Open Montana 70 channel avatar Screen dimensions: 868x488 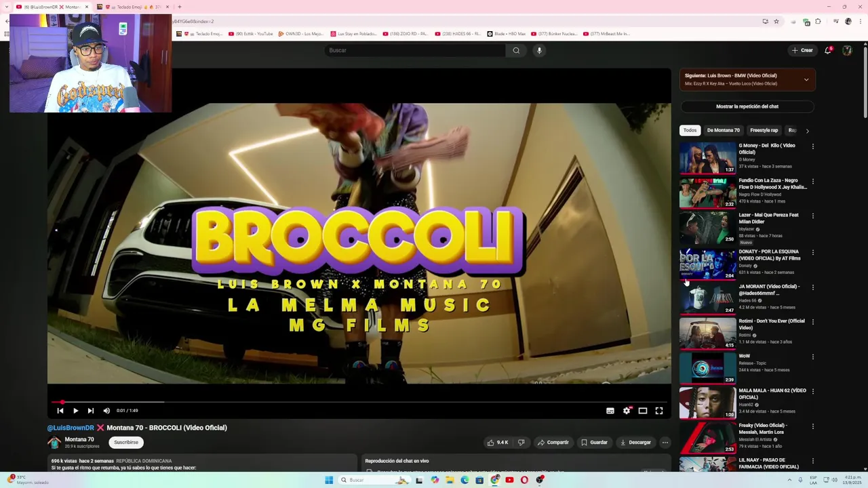(x=54, y=443)
